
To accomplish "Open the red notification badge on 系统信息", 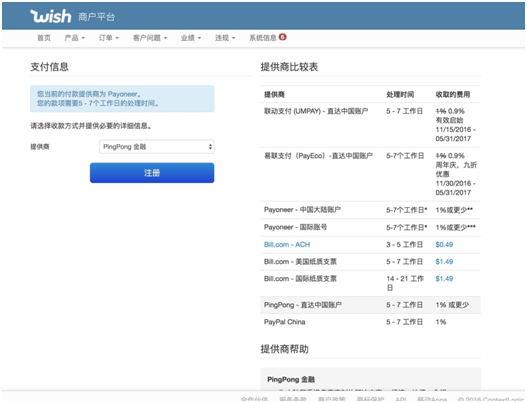I will coord(283,37).
